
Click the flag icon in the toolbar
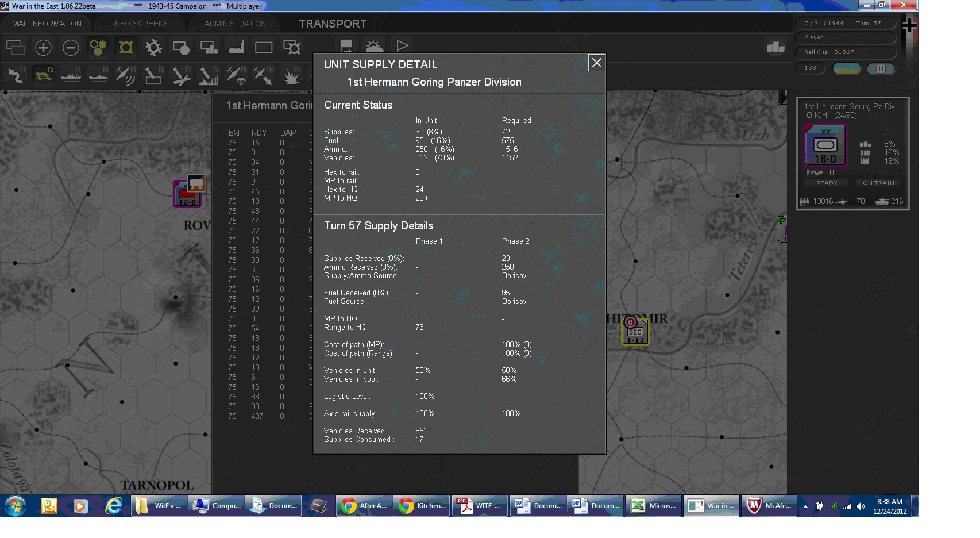(346, 46)
